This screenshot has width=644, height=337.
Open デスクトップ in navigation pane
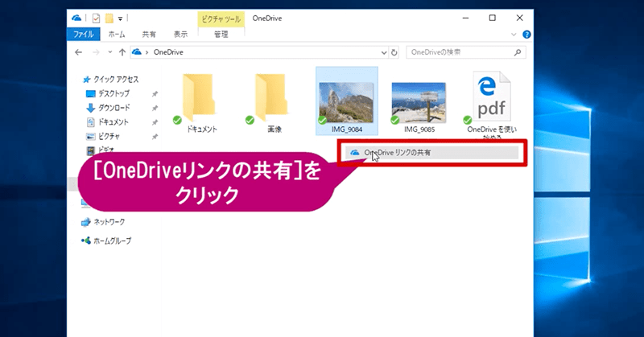[x=114, y=93]
